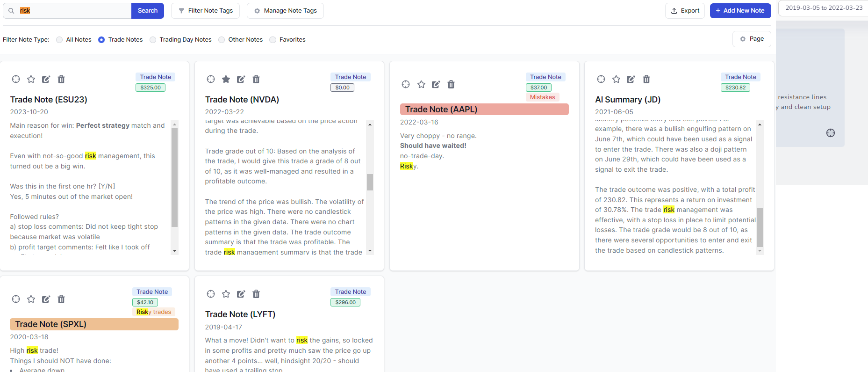Screen dimensions: 868x372
Task: Open the AI Summary (JD) title
Action: pos(628,100)
